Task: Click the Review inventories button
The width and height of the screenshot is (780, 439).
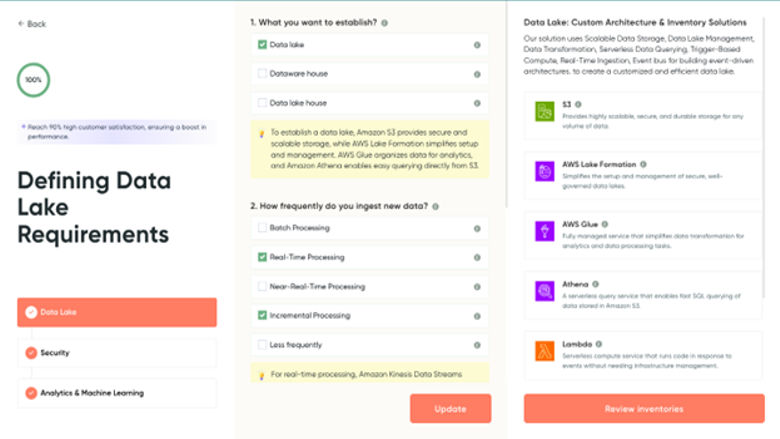Action: point(644,408)
